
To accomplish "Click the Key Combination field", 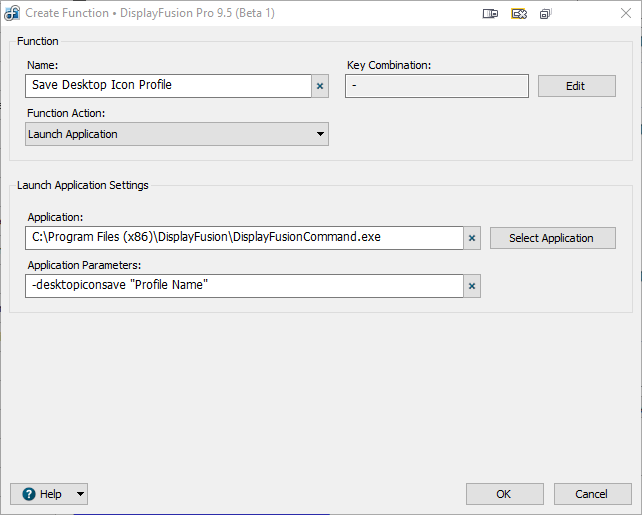I will coord(436,86).
